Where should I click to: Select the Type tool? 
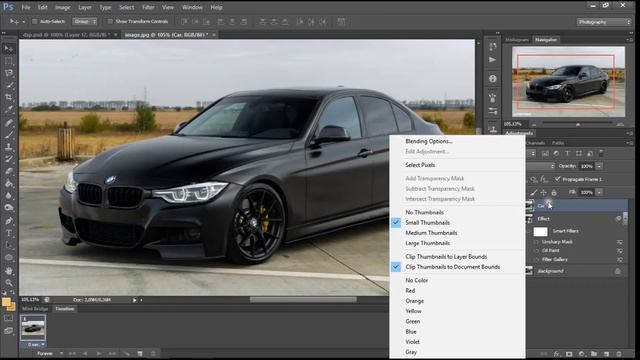click(x=9, y=233)
